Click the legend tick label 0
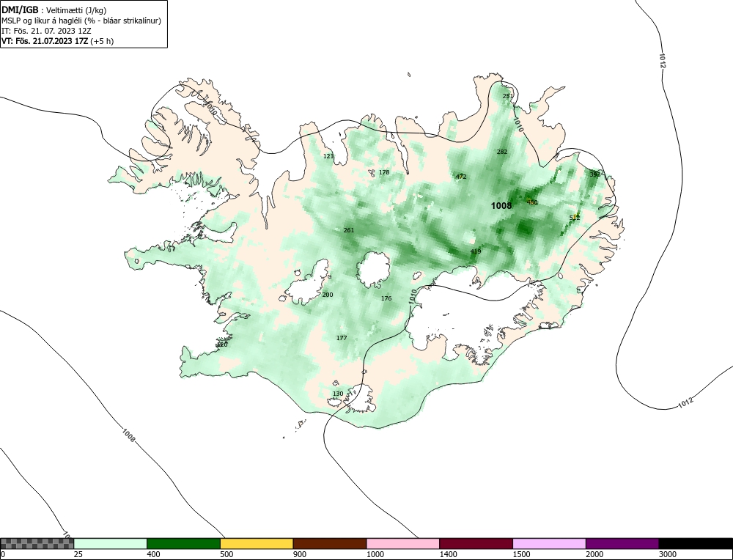 (2, 554)
